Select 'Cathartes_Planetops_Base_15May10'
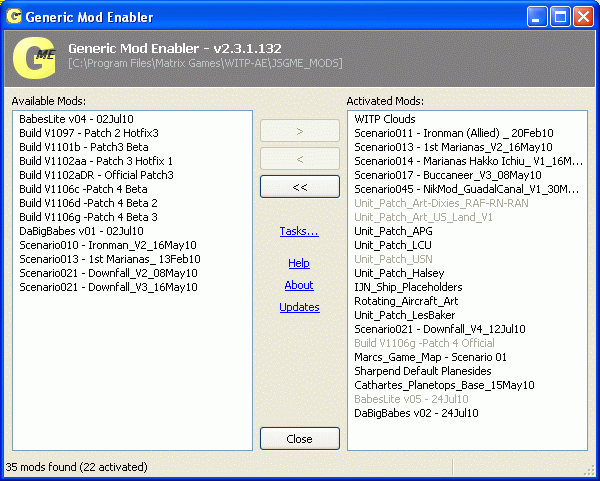This screenshot has width=600, height=481. 444,385
